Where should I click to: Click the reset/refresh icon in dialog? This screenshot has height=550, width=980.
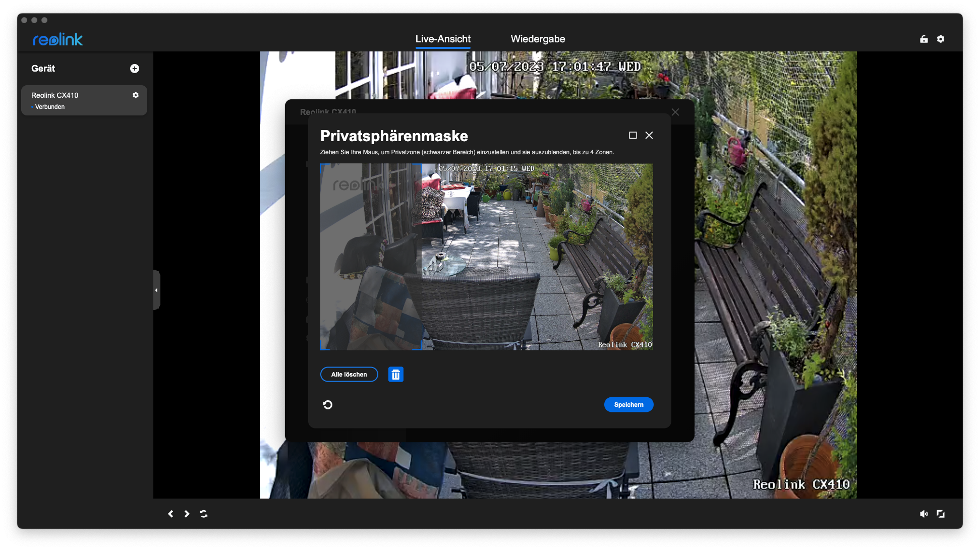328,405
